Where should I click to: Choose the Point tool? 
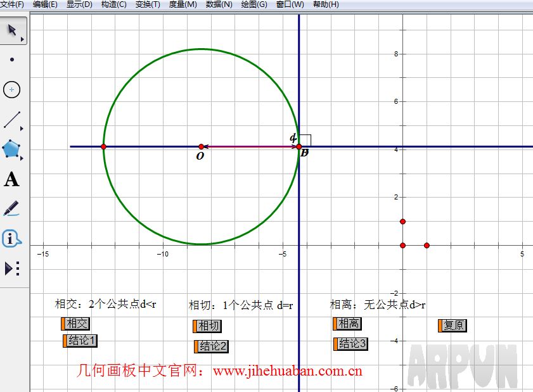pos(13,60)
